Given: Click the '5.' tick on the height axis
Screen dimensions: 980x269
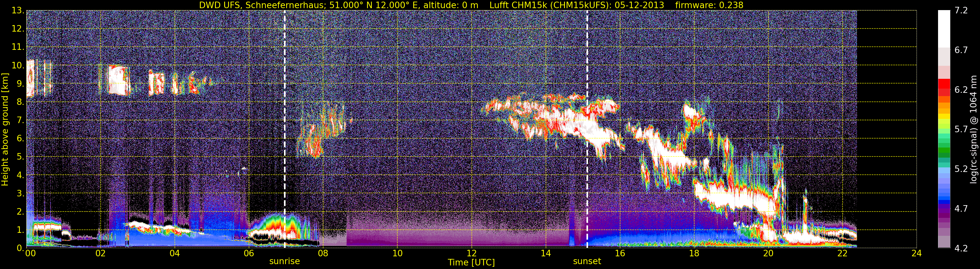Looking at the screenshot, I should click(20, 157).
